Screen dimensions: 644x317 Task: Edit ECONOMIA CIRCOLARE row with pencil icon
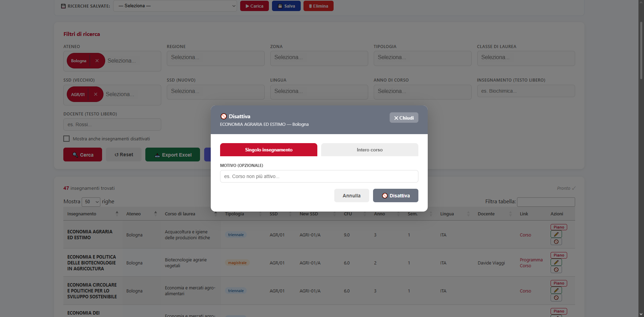coord(556,290)
